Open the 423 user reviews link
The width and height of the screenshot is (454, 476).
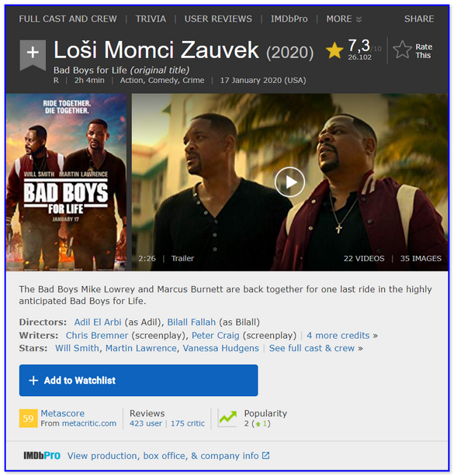click(x=146, y=423)
